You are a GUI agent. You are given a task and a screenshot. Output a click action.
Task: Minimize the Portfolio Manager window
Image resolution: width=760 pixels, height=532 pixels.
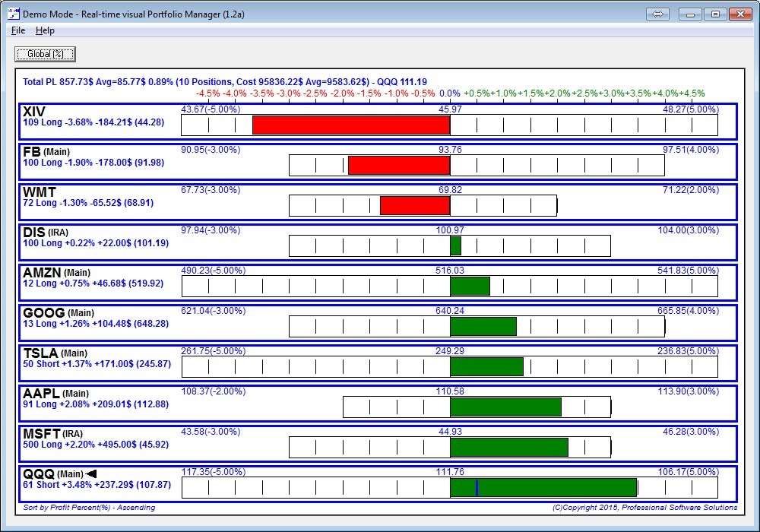pos(690,14)
